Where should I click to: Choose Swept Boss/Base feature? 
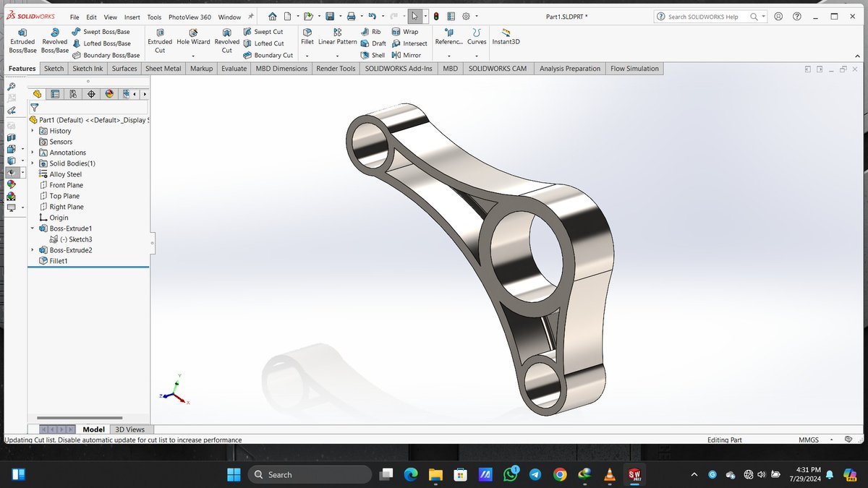click(x=101, y=32)
